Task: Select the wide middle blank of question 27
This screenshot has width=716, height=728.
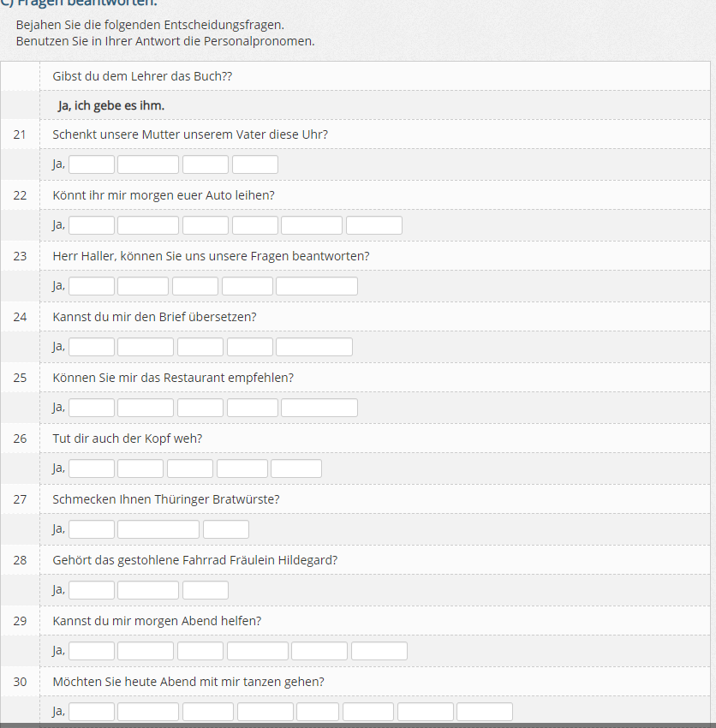Action: [x=158, y=529]
